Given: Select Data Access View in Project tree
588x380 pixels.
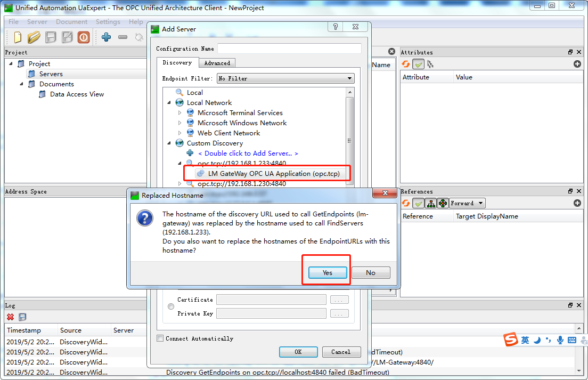Looking at the screenshot, I should [x=77, y=94].
